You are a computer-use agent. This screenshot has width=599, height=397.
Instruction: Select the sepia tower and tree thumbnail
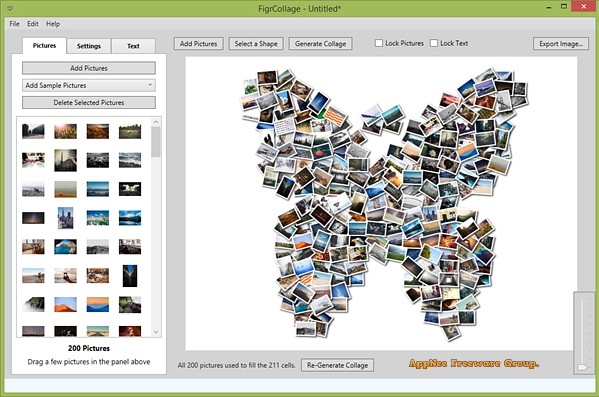pos(65,160)
